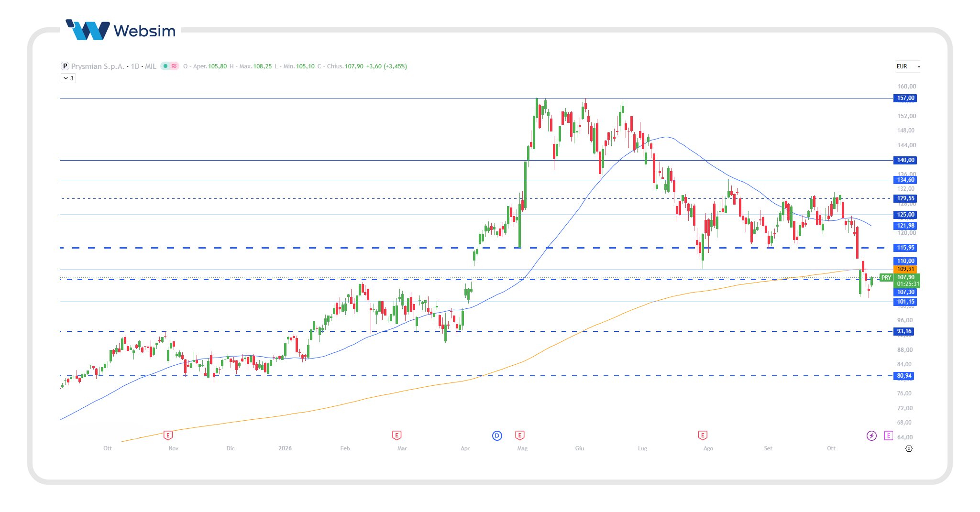Screen dimensions: 980x512
Task: Open the earnings marker near Ago
Action: (703, 435)
